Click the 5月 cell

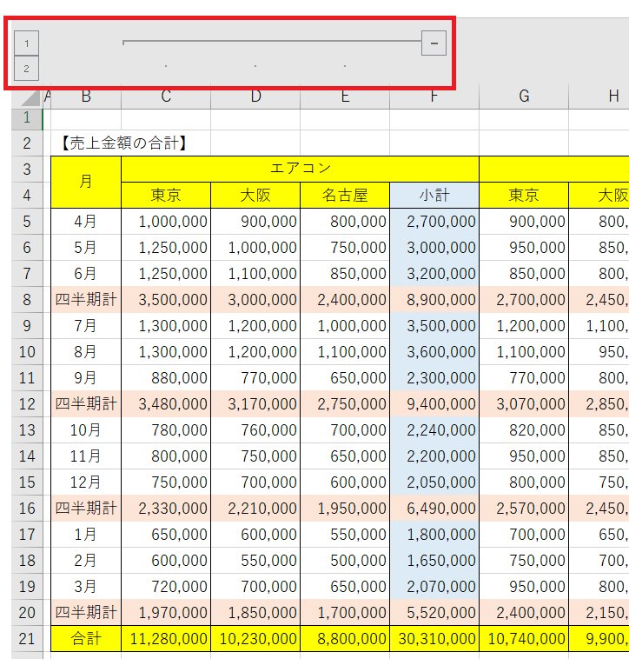coord(86,248)
